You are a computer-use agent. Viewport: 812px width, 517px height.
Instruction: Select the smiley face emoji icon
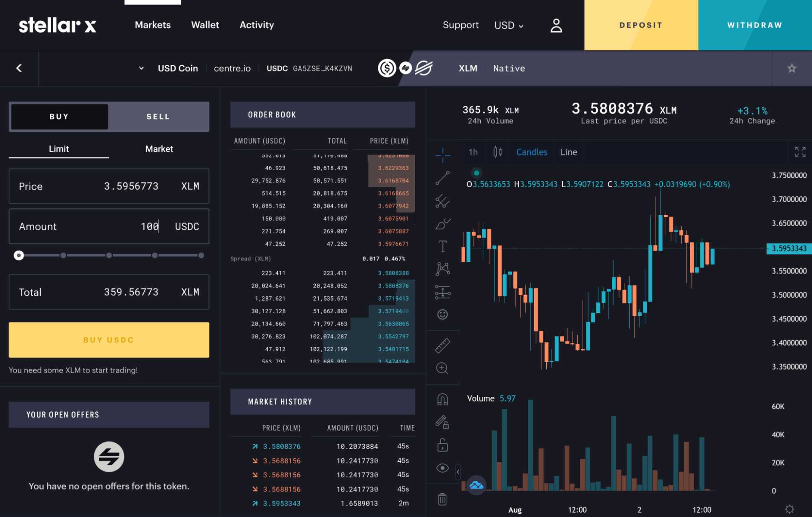[442, 314]
